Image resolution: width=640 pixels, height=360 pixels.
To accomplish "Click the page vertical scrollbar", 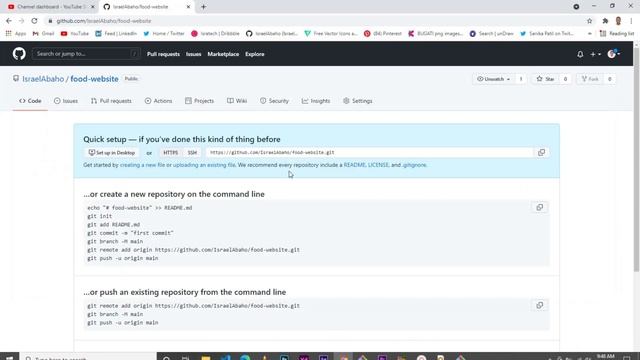I will pyautogui.click(x=636, y=159).
